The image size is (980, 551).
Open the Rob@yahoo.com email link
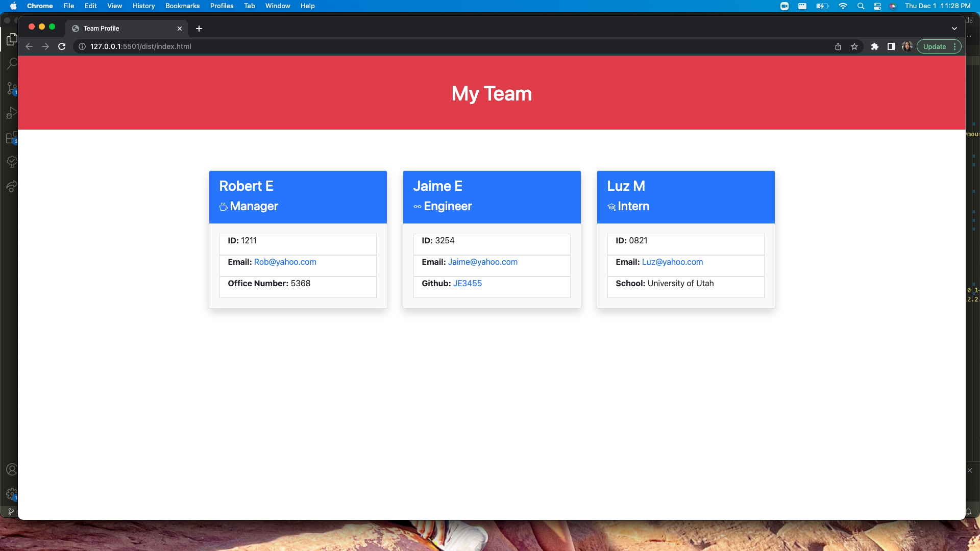(285, 262)
